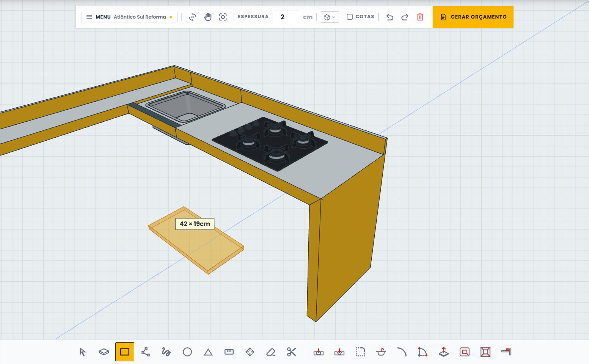The image size is (589, 364).
Task: Activate the 3D rotate view tool
Action: (x=193, y=17)
